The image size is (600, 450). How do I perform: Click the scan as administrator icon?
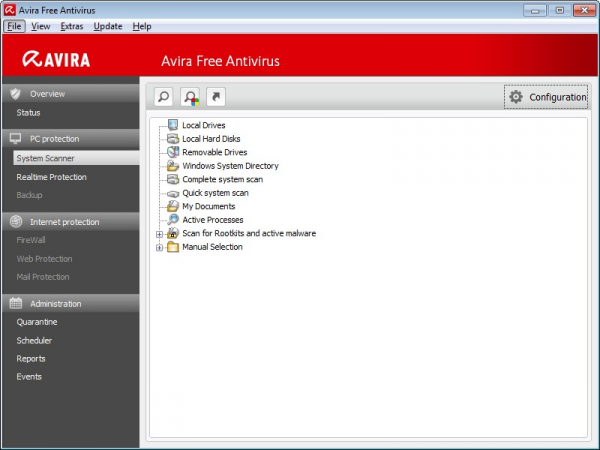(190, 97)
